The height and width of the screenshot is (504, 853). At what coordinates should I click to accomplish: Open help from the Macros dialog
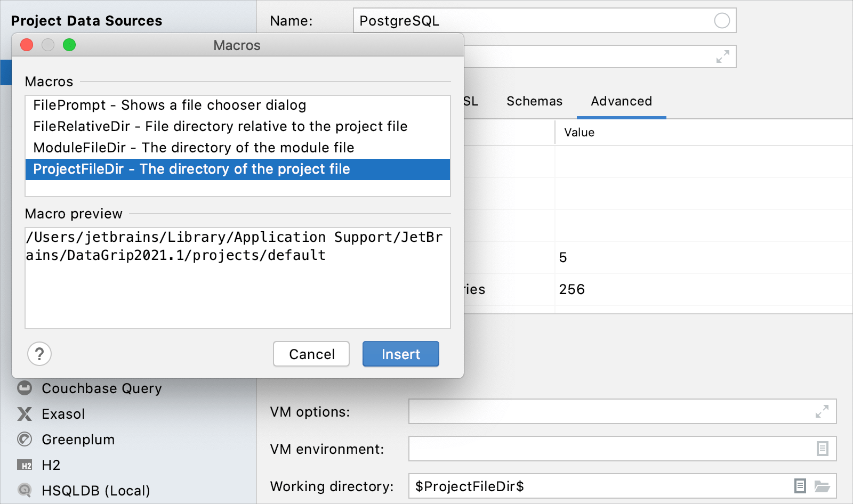tap(39, 354)
